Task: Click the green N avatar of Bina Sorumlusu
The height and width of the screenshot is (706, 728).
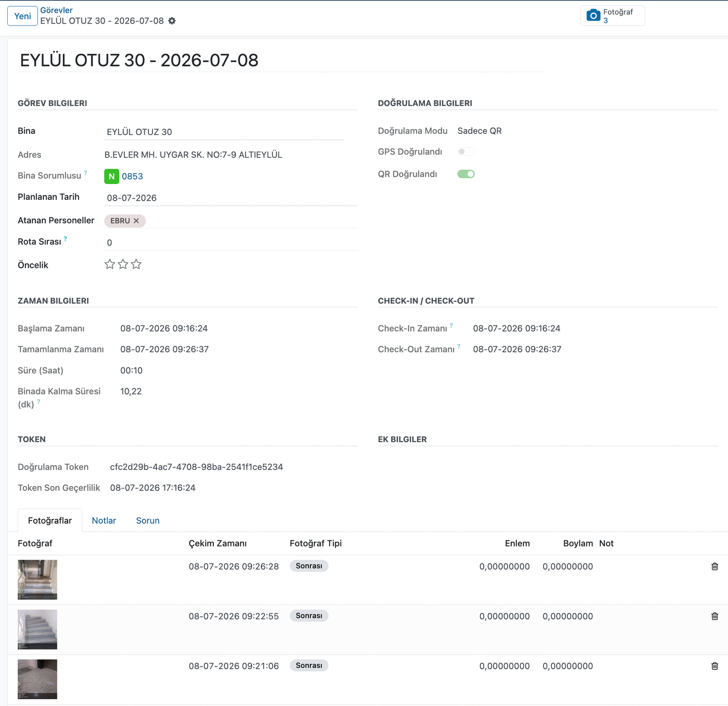Action: 111,176
